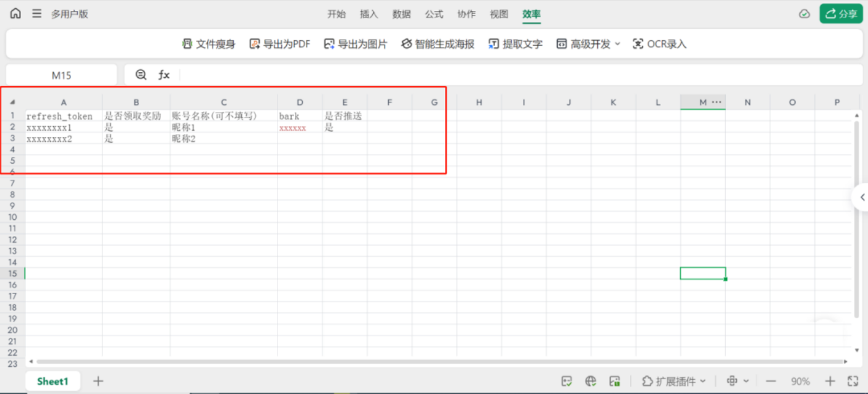Viewport: 868px width, 394px height.
Task: Select column C header
Action: (224, 103)
